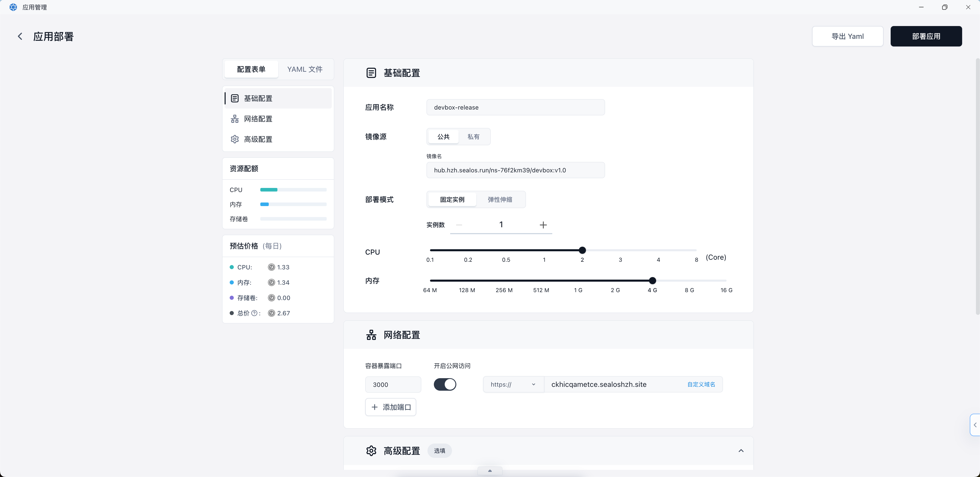Choose 弹性伸缩 deployment mode

click(500, 199)
